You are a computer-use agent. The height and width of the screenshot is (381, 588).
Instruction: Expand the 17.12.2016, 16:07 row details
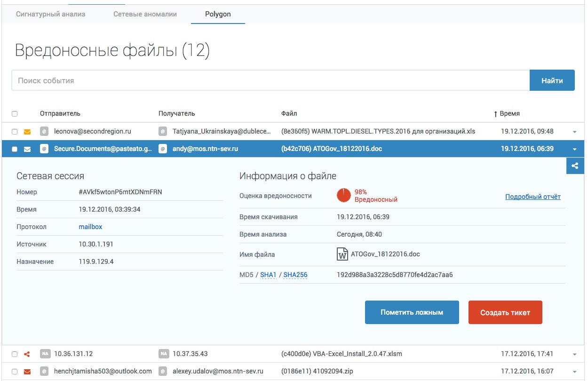coord(574,372)
